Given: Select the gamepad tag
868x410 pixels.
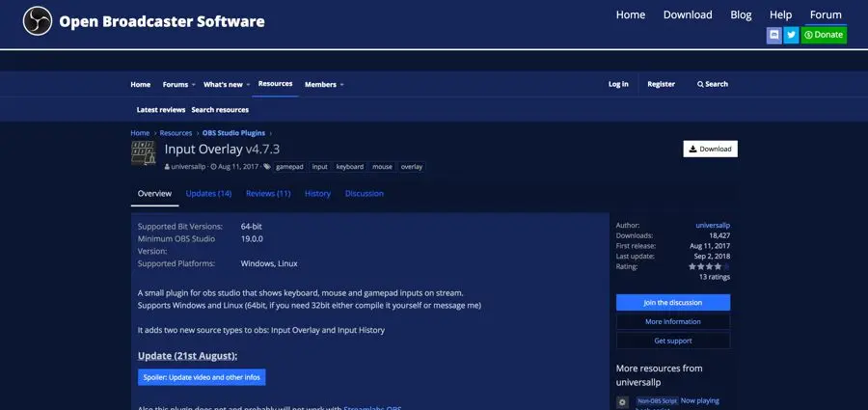Looking at the screenshot, I should click(x=289, y=167).
